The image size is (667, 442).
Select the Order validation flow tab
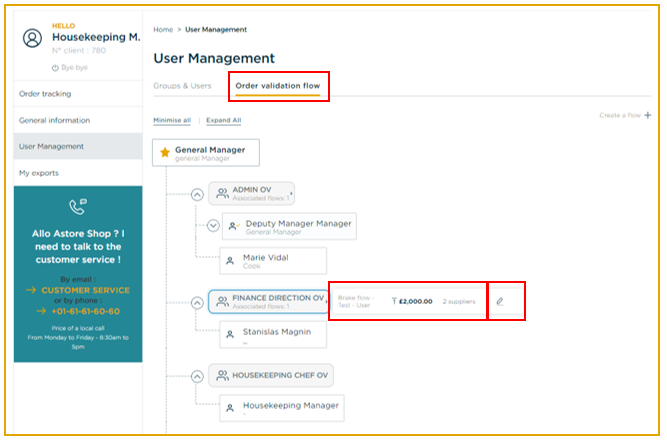pyautogui.click(x=278, y=86)
